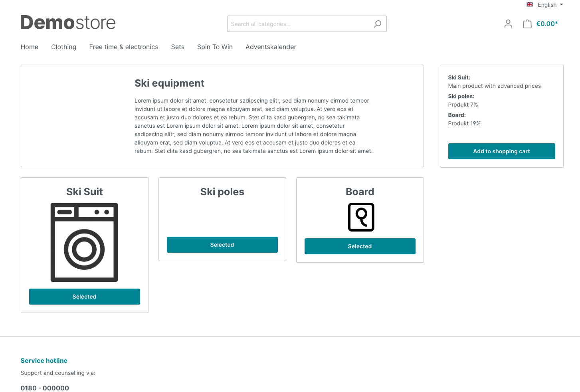Click the search magnifier icon

point(377,24)
